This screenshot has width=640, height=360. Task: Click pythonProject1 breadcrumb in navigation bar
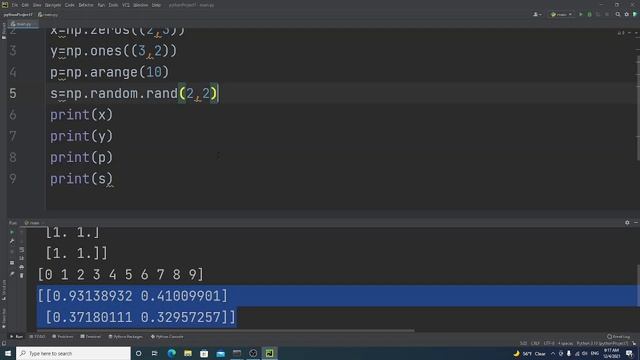coord(18,15)
